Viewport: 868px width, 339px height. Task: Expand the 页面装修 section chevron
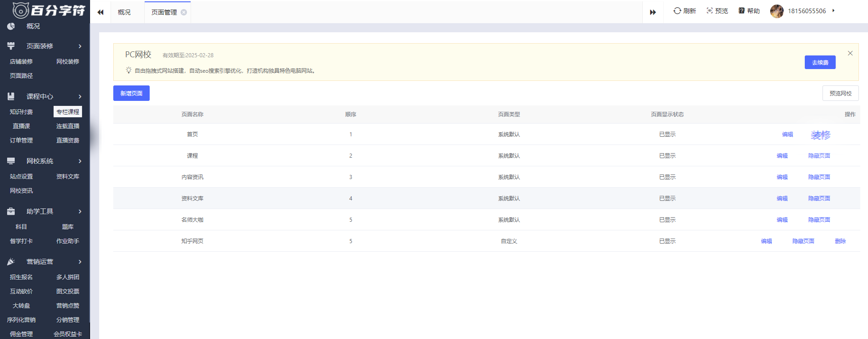tap(80, 46)
